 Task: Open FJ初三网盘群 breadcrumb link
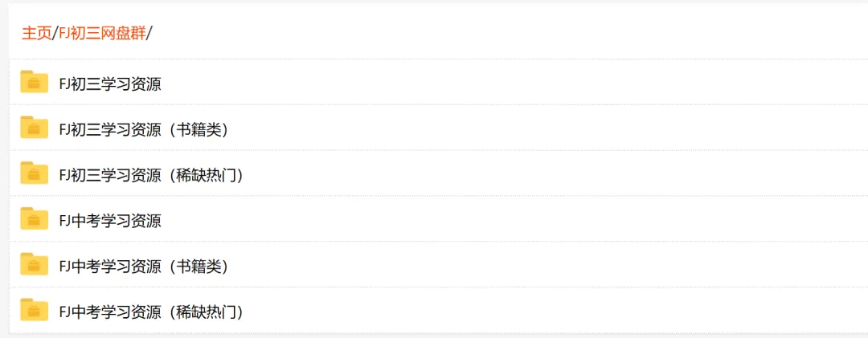102,33
